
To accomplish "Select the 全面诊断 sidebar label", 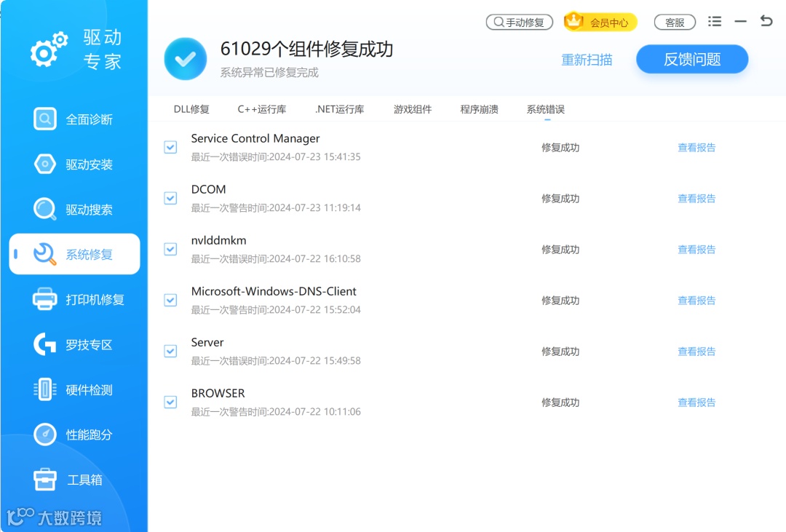I will tap(90, 119).
